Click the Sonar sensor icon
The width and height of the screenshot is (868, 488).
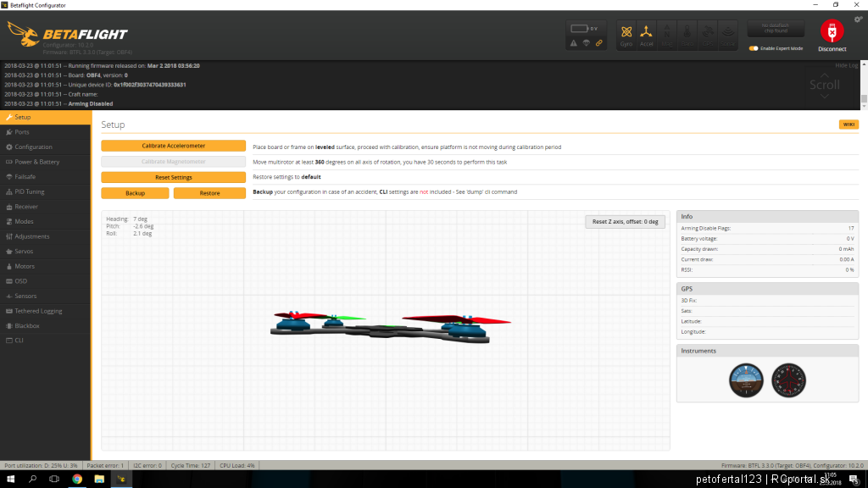coord(727,36)
